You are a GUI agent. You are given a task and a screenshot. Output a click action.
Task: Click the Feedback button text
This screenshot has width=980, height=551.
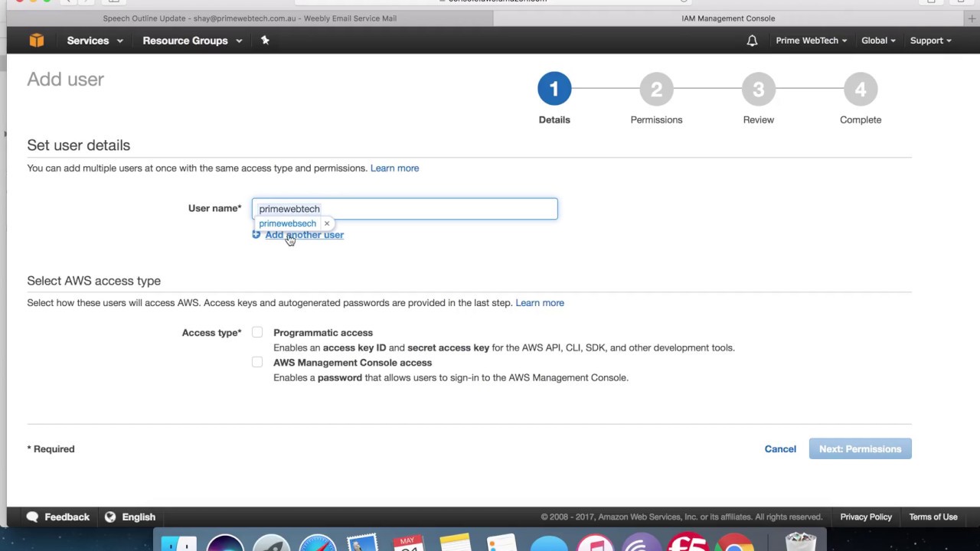(x=67, y=517)
